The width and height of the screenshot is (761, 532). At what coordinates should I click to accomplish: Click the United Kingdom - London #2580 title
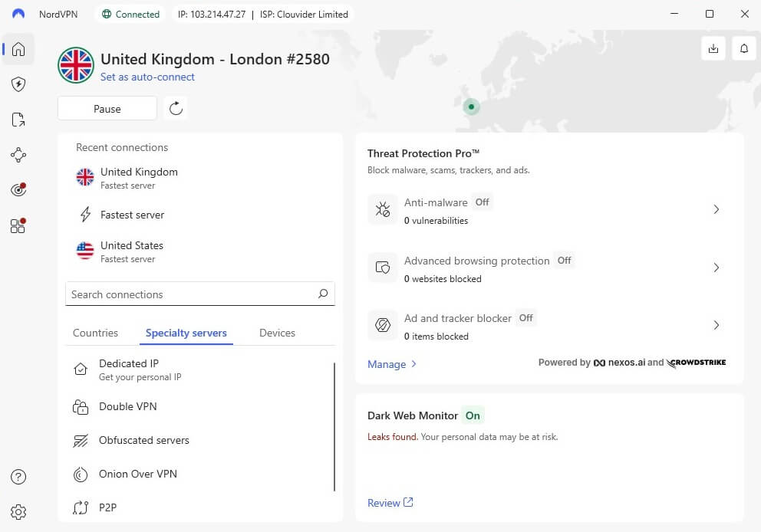click(x=215, y=59)
